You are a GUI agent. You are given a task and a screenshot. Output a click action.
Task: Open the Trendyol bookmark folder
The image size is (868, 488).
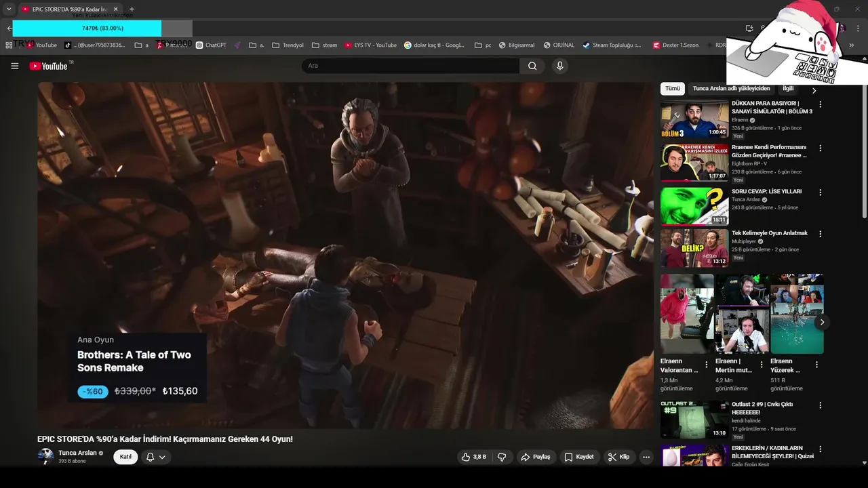[288, 45]
